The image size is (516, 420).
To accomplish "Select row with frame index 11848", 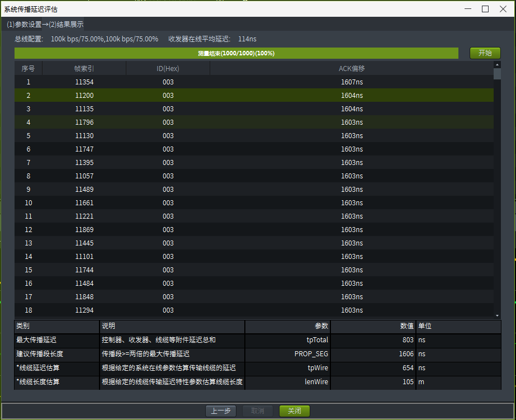I will [254, 297].
